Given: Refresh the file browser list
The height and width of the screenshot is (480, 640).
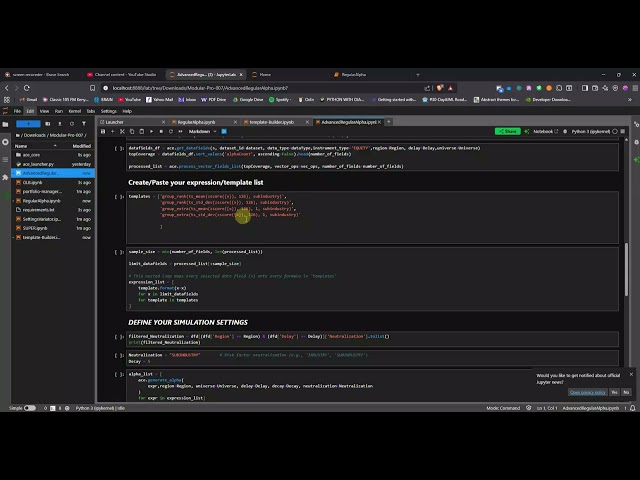Looking at the screenshot, I should pyautogui.click(x=72, y=124).
